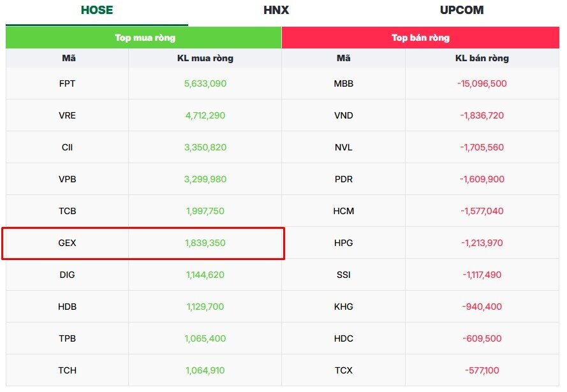Select the HDC stock code
Viewport: 567px width, 392px height.
click(x=344, y=338)
